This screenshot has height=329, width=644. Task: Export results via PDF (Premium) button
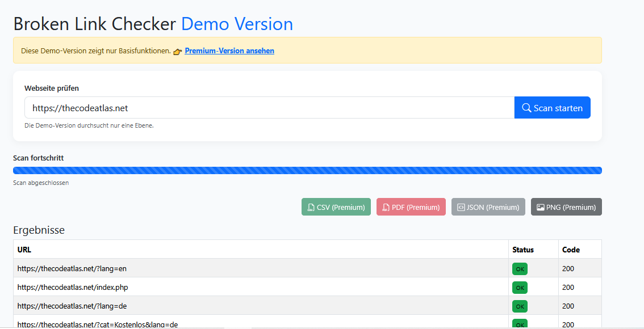[x=411, y=207]
